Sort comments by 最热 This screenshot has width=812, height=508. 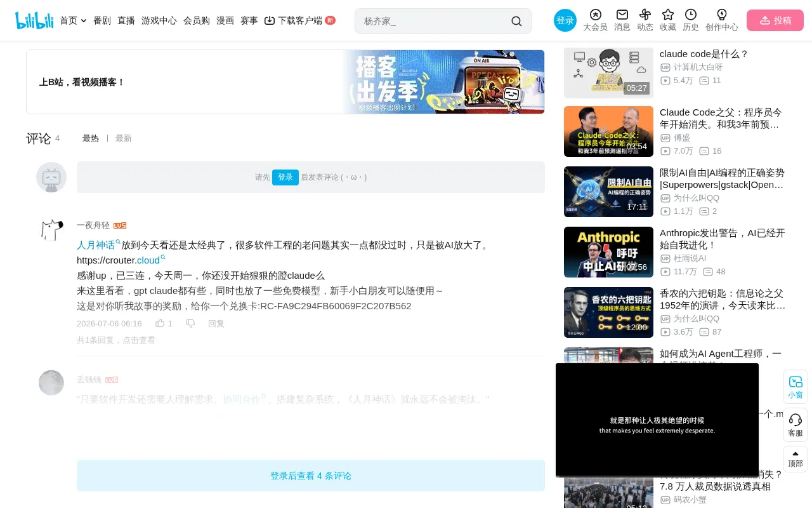pyautogui.click(x=91, y=138)
